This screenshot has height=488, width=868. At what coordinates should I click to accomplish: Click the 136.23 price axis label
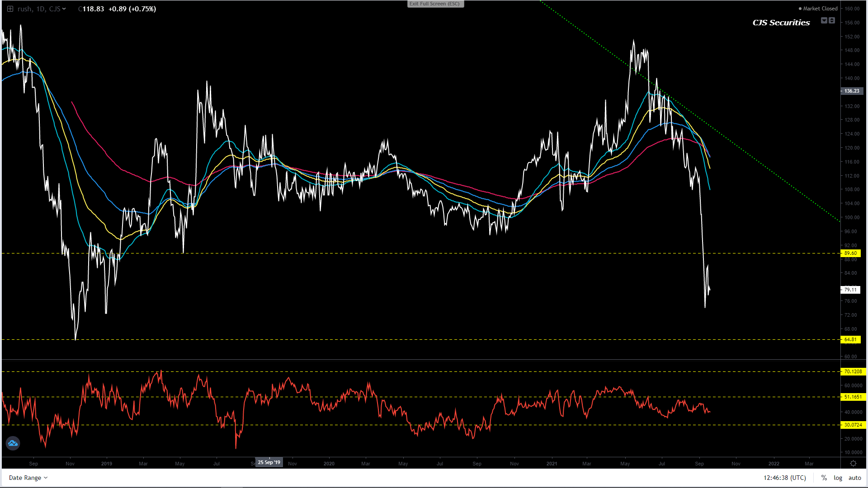click(x=851, y=91)
